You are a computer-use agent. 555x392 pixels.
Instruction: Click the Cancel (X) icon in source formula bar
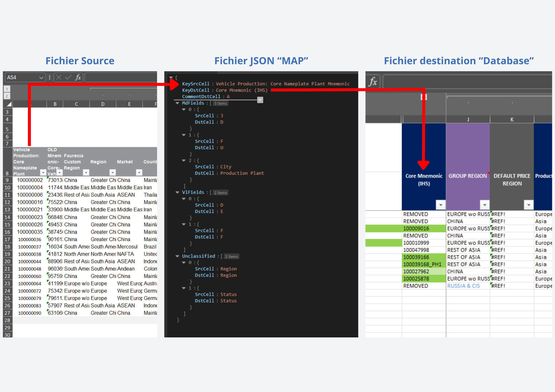59,78
